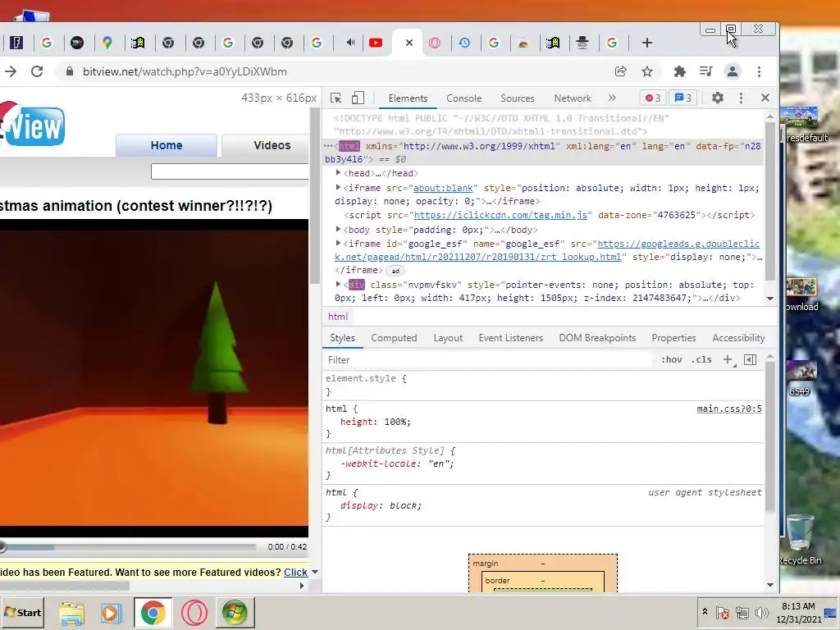Viewport: 840px width, 630px height.
Task: Switch to the Sources tab
Action: tap(517, 98)
